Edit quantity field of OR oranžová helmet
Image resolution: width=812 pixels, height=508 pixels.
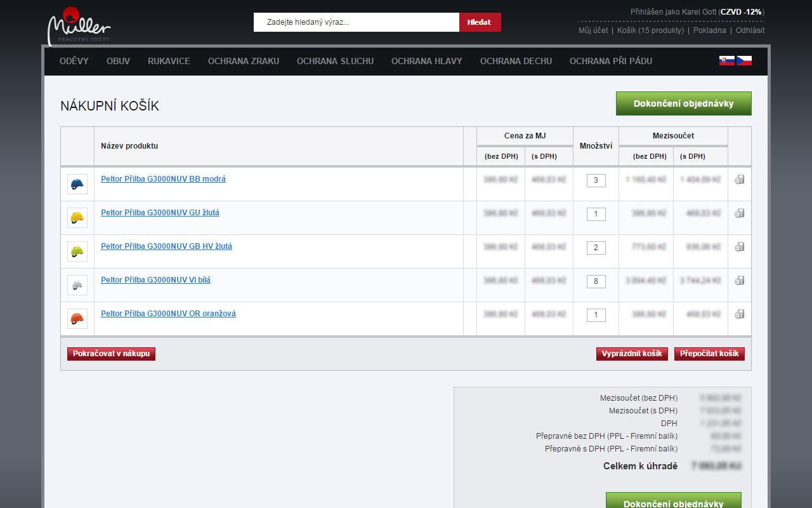tap(596, 315)
